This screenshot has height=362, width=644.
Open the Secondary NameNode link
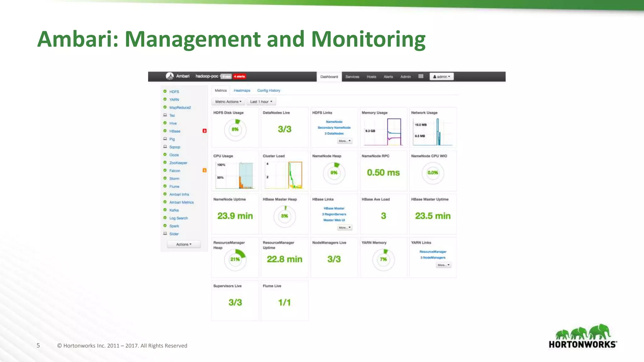click(334, 128)
